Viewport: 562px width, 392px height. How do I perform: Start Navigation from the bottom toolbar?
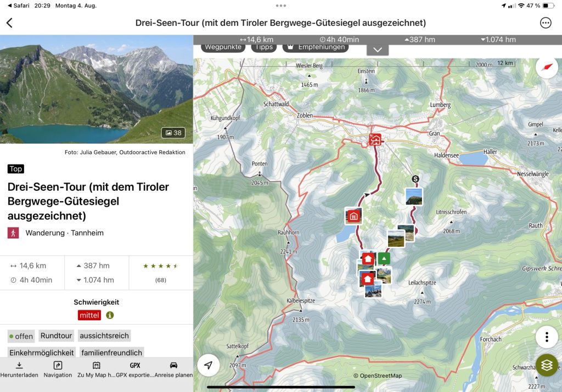pyautogui.click(x=58, y=370)
